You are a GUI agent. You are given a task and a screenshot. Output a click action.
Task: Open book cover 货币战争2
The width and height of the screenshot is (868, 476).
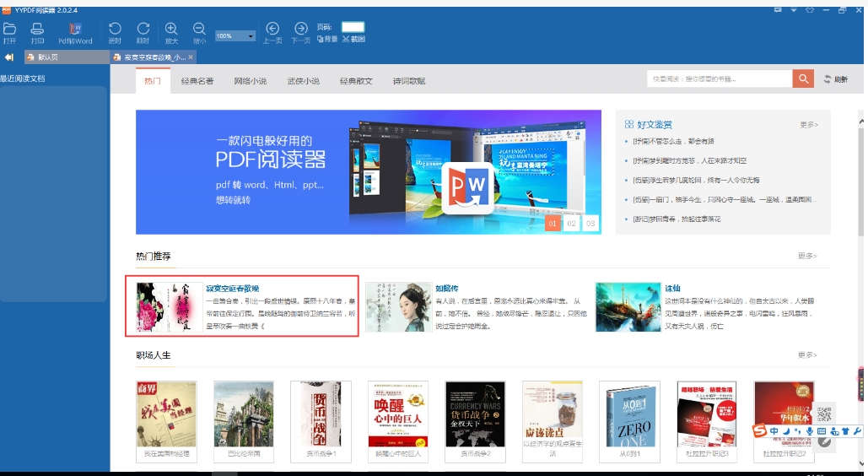click(x=475, y=414)
